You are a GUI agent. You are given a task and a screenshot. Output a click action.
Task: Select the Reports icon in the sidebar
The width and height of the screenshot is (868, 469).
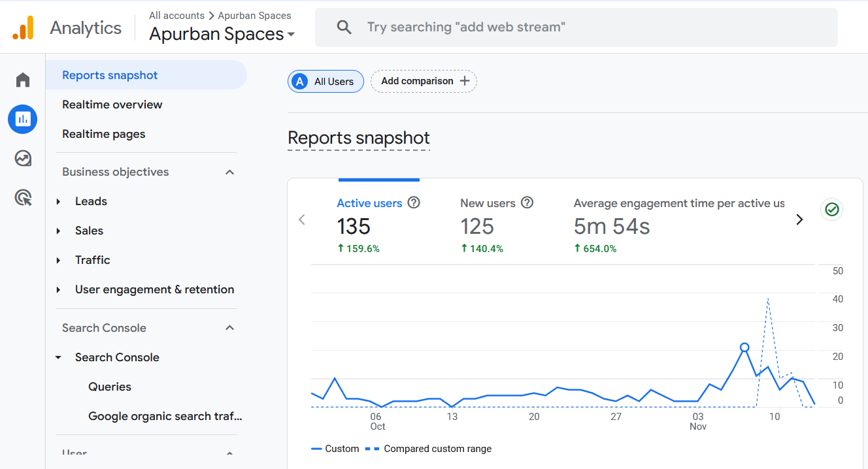[22, 119]
